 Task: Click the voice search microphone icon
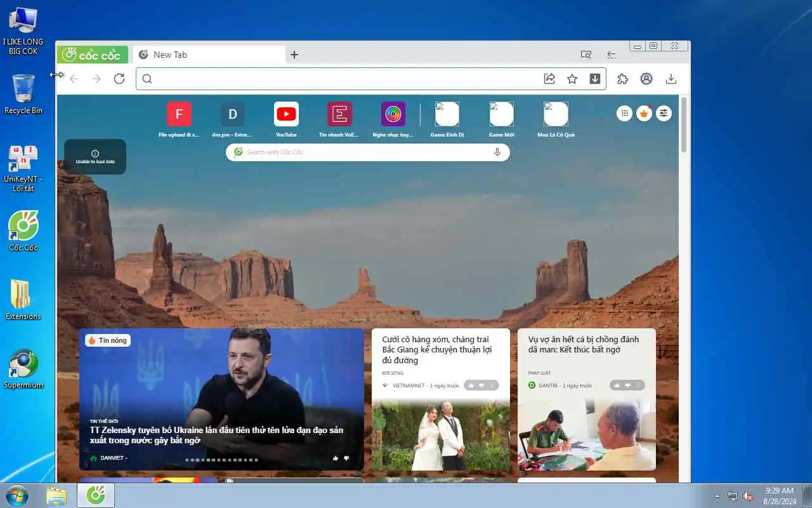point(497,152)
